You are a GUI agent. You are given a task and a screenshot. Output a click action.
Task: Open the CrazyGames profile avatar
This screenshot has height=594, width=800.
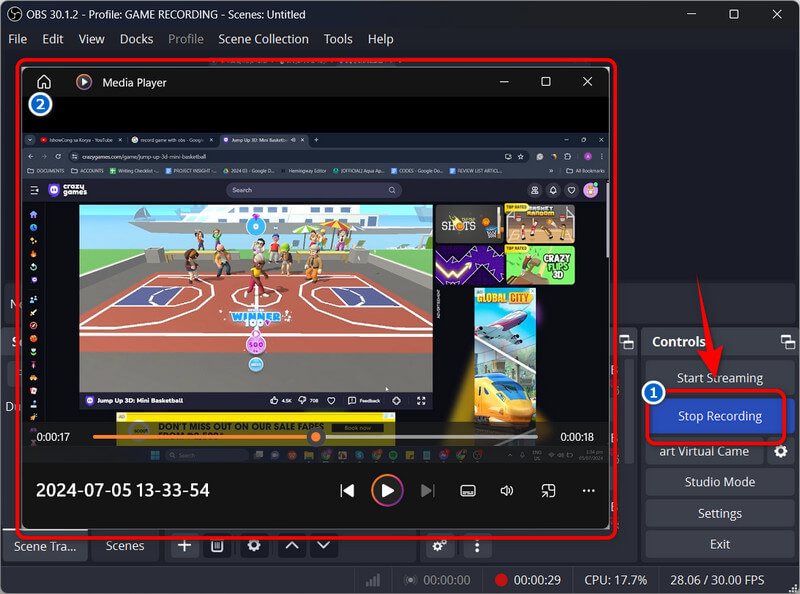591,190
